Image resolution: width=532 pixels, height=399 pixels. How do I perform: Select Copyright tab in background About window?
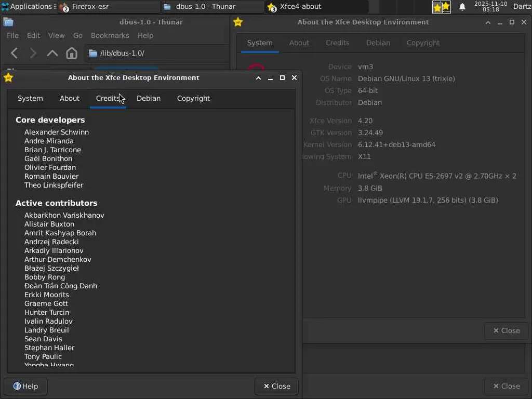[423, 43]
